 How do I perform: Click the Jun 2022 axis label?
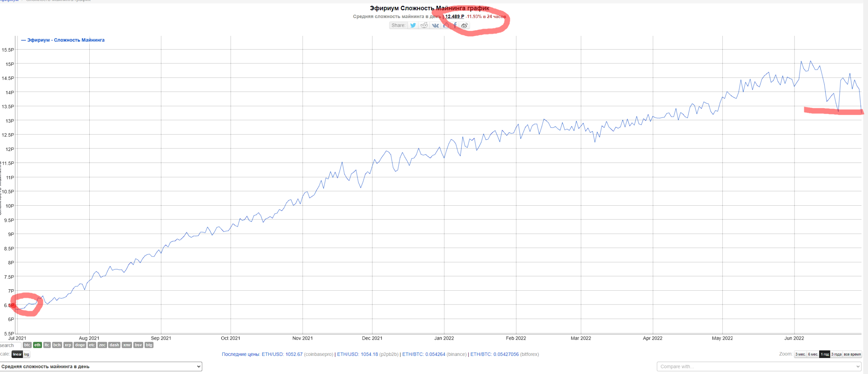794,338
